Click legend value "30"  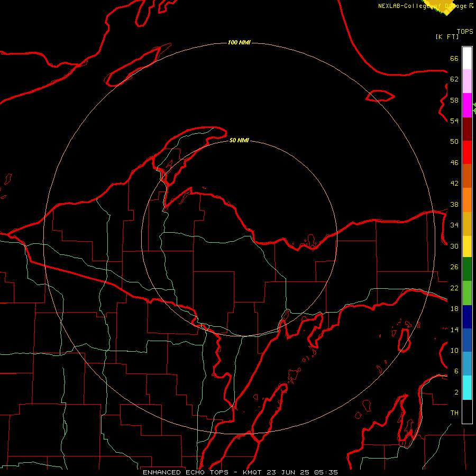pos(454,246)
